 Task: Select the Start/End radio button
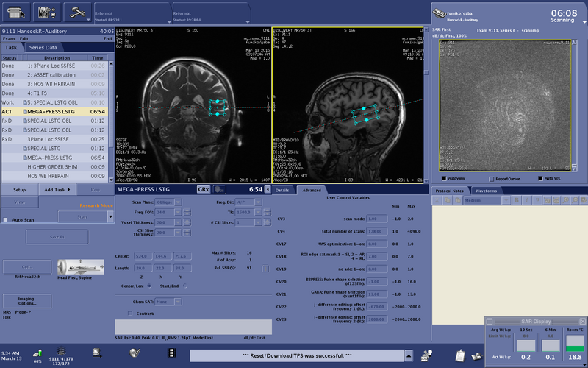tap(185, 286)
